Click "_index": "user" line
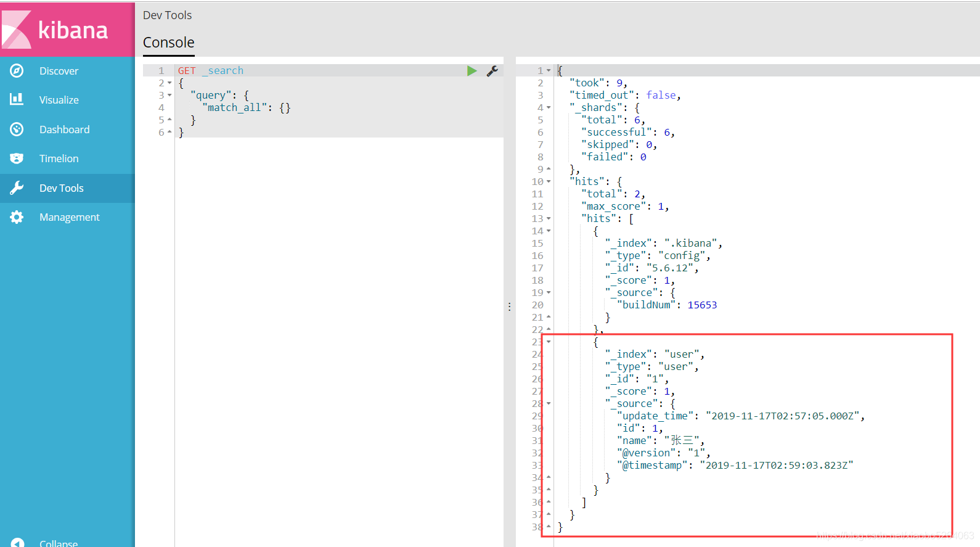Screen dimensions: 980x547 coord(655,354)
